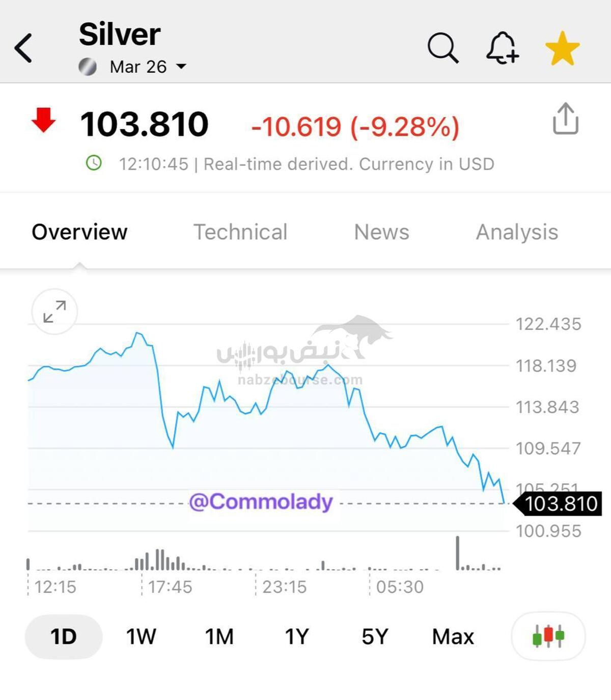
Task: Expand chart to fullscreen
Action: [54, 312]
